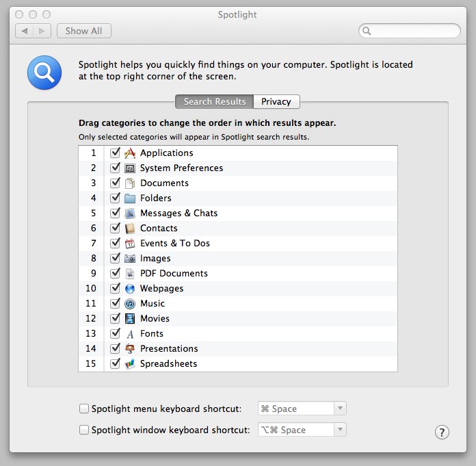
Task: Select the Spreadsheets row label
Action: click(x=168, y=363)
